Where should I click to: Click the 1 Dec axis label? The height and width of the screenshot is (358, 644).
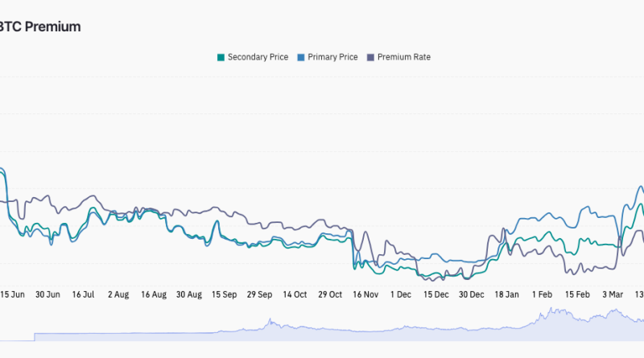(x=400, y=294)
